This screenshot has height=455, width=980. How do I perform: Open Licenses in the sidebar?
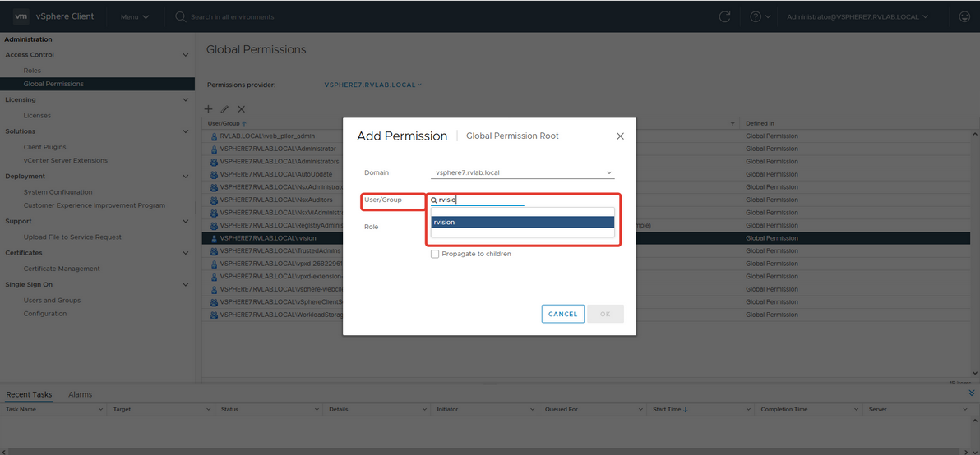pyautogui.click(x=37, y=116)
